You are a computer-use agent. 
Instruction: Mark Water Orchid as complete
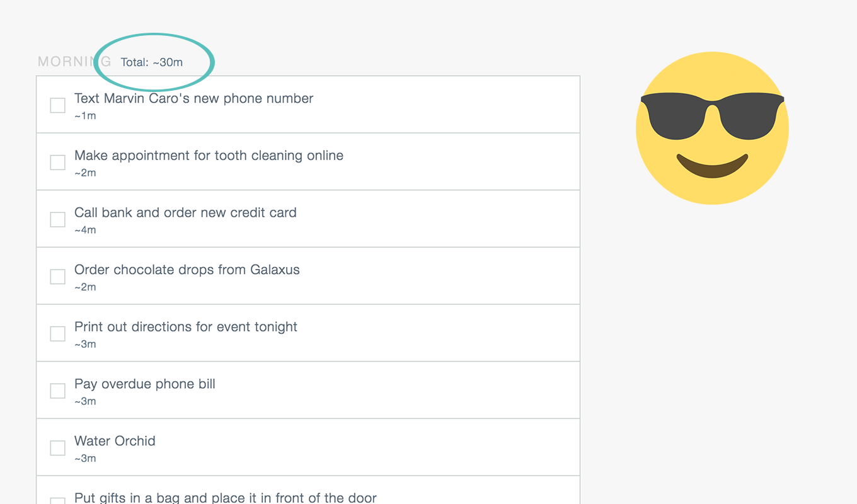(57, 448)
